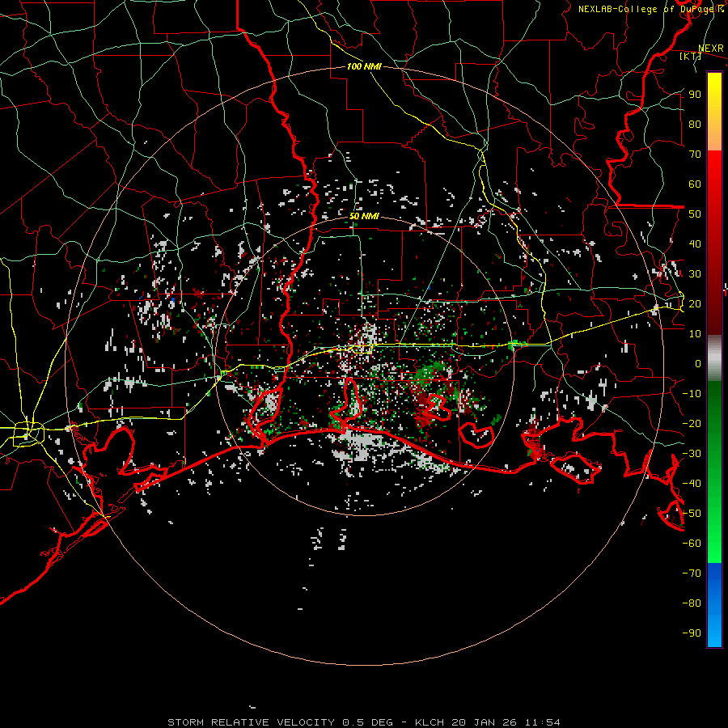Screen dimensions: 728x728
Task: Click the NEXLAB-College of DuPage credit text
Action: tap(646, 9)
